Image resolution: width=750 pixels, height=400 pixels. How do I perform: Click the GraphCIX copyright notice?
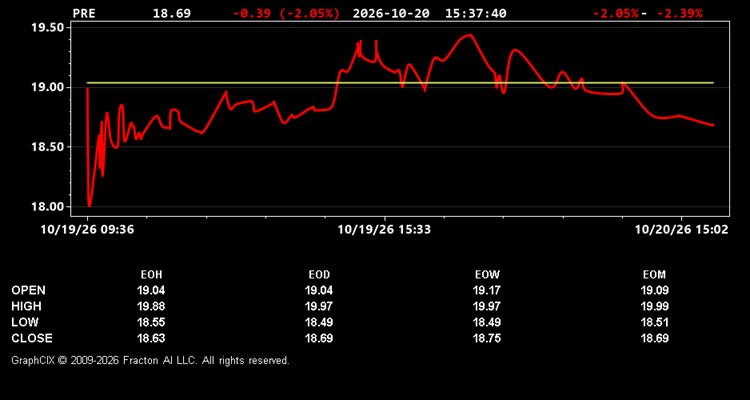tap(150, 360)
